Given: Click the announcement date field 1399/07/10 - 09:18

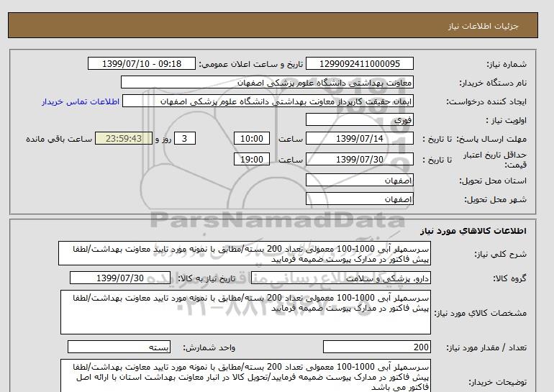Looking at the screenshot, I should point(141,63).
